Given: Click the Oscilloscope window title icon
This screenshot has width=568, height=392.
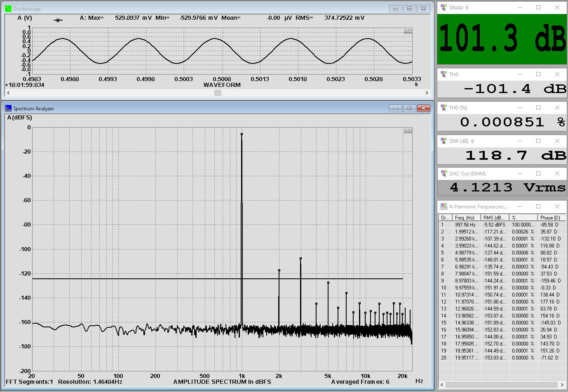Looking at the screenshot, I should pyautogui.click(x=8, y=9).
